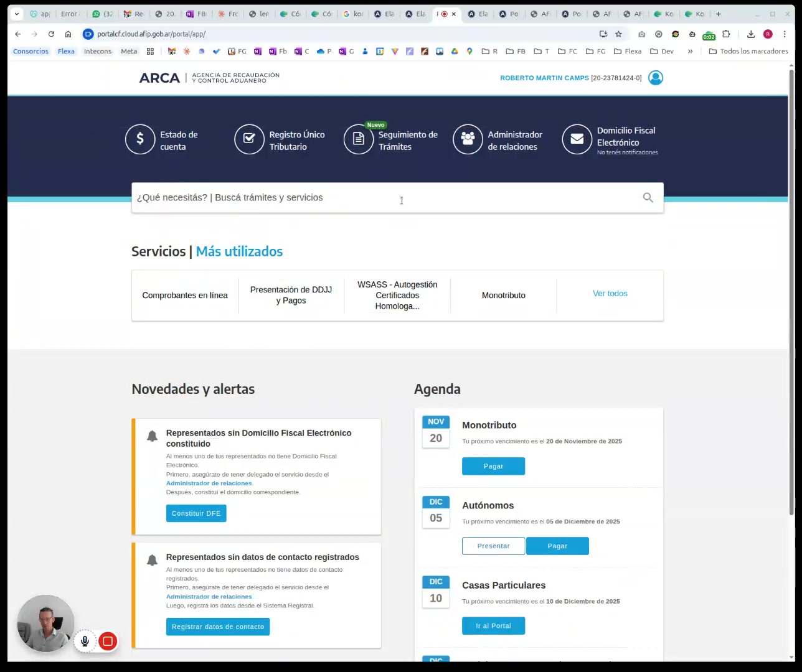Click Ir al Portal for Casas Particulares

click(x=493, y=626)
